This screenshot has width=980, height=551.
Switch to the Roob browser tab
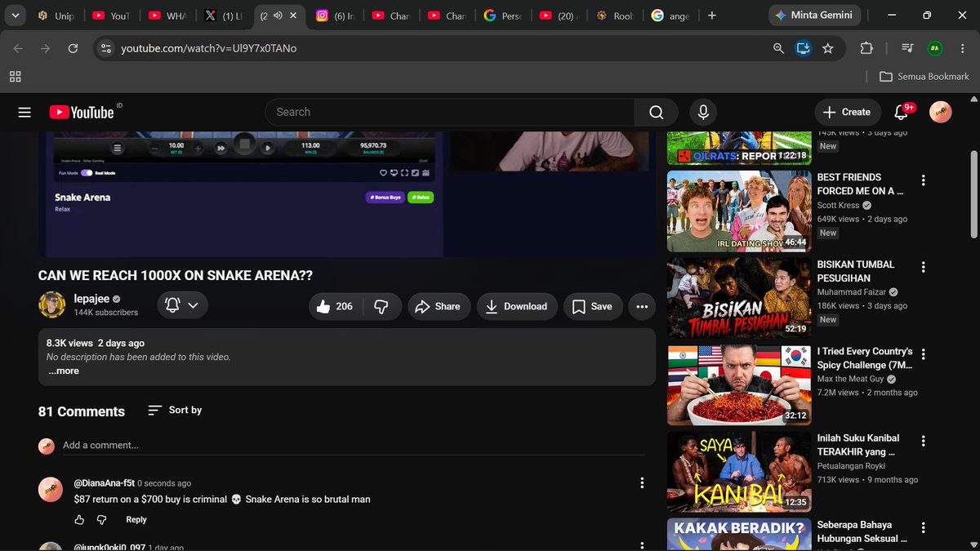tap(613, 16)
